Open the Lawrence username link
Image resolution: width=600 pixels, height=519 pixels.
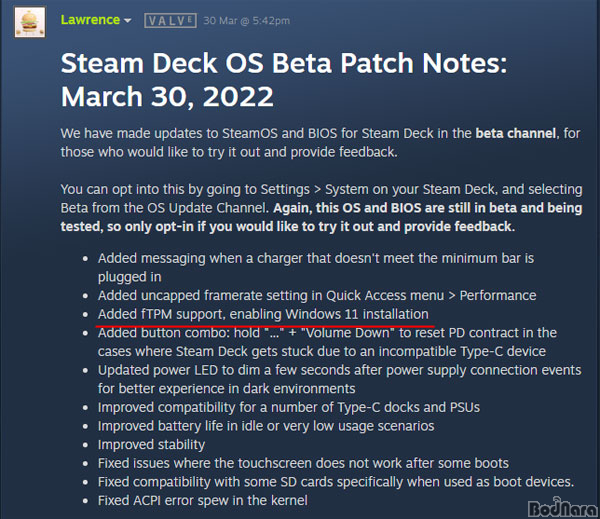(x=90, y=20)
